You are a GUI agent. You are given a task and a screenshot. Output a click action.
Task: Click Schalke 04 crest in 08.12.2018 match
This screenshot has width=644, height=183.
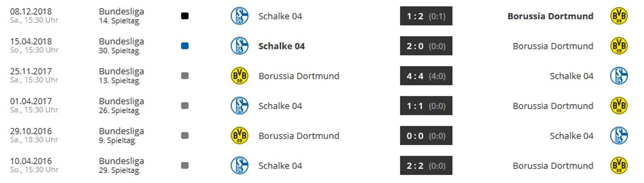pyautogui.click(x=240, y=16)
